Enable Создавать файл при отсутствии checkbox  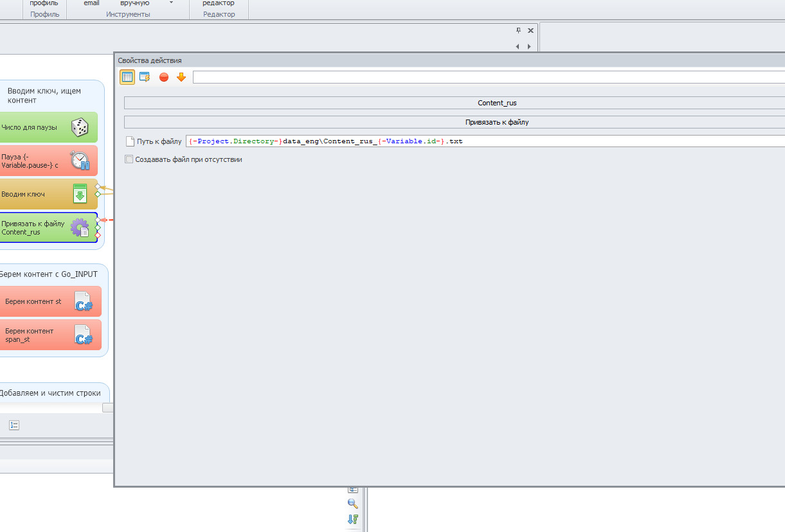click(x=129, y=159)
